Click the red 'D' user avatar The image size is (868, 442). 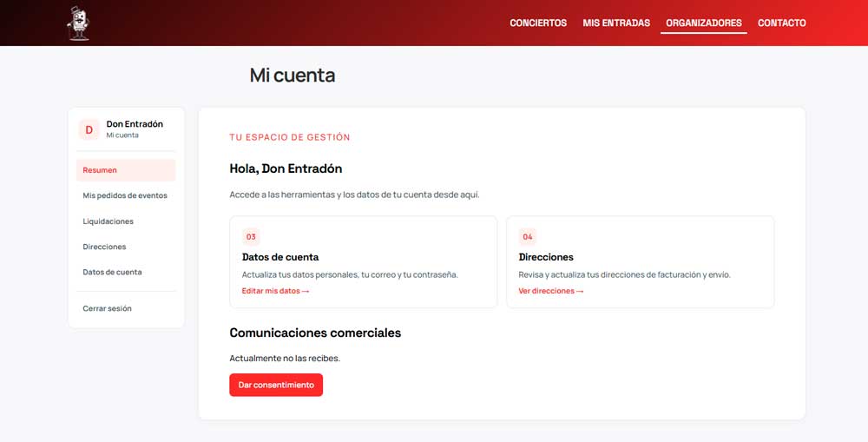(89, 129)
